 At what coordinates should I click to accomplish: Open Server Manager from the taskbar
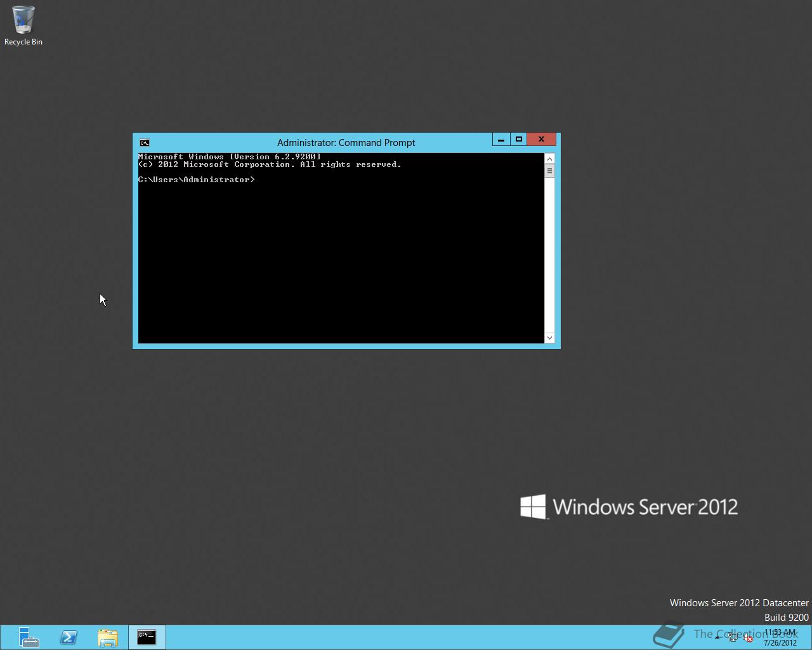click(x=29, y=637)
